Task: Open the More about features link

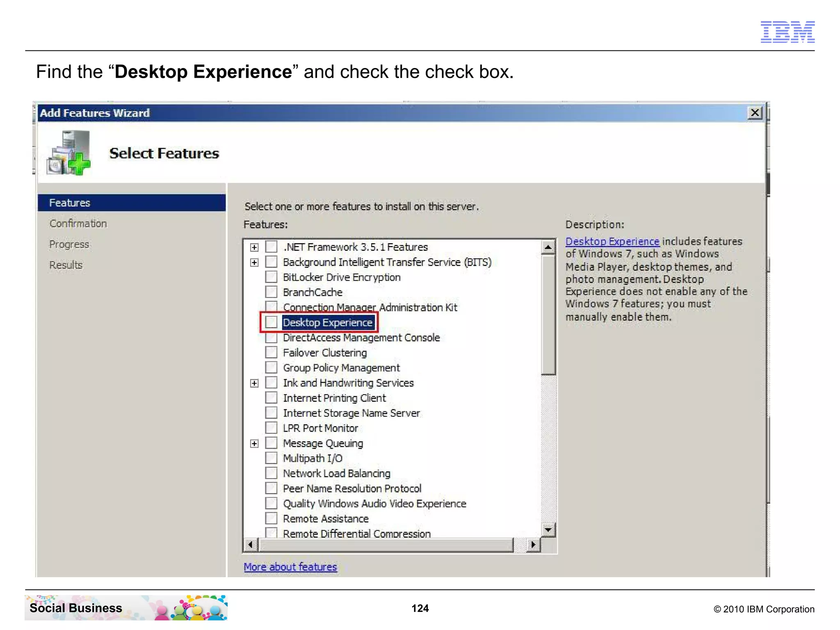Action: 290,567
